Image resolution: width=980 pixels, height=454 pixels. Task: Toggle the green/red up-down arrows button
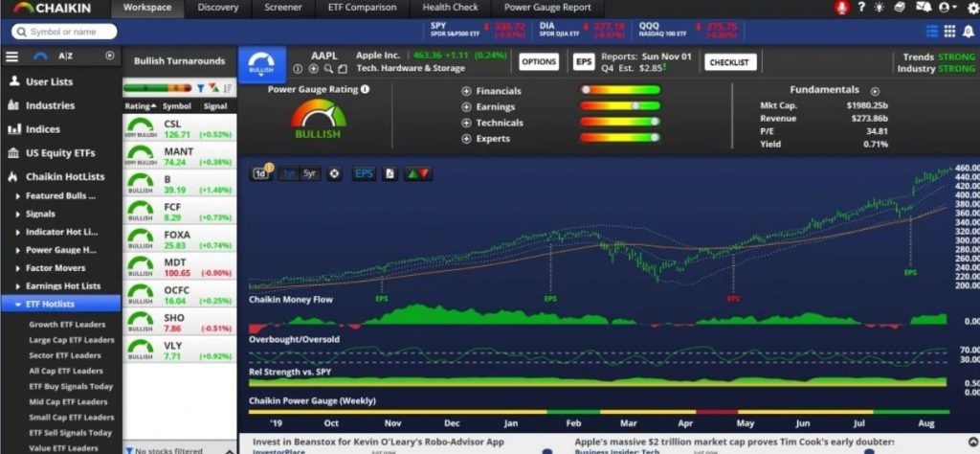pyautogui.click(x=418, y=173)
